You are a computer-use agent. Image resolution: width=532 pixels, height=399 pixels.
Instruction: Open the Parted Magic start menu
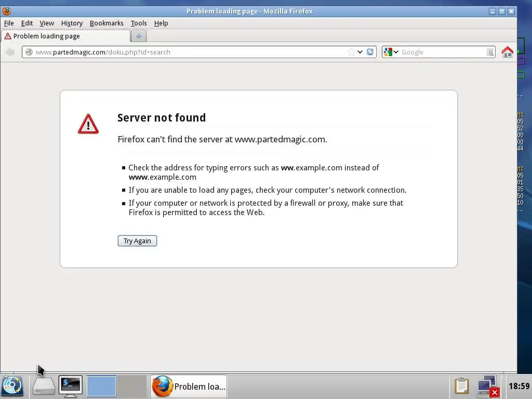tap(12, 386)
